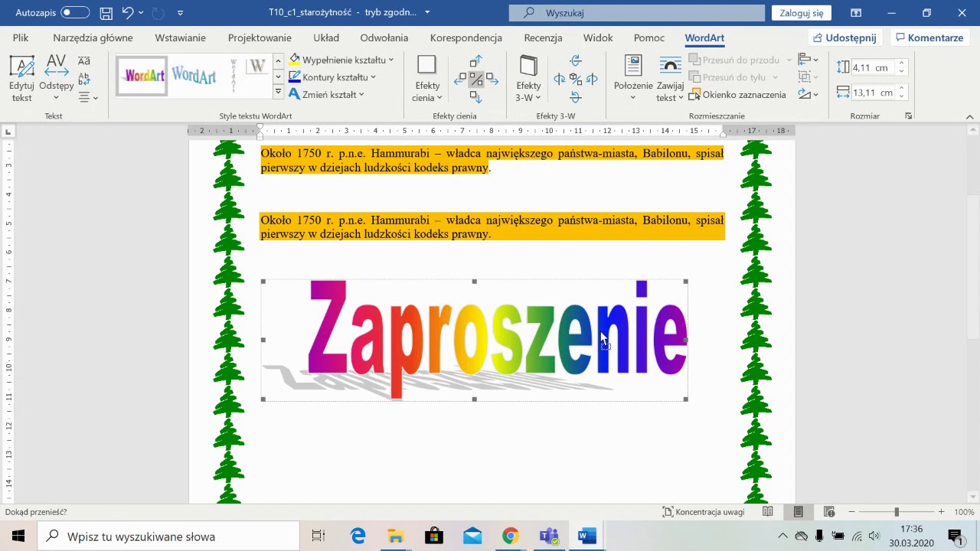Open ribbon display options icon
The height and width of the screenshot is (551, 980).
pyautogui.click(x=856, y=13)
